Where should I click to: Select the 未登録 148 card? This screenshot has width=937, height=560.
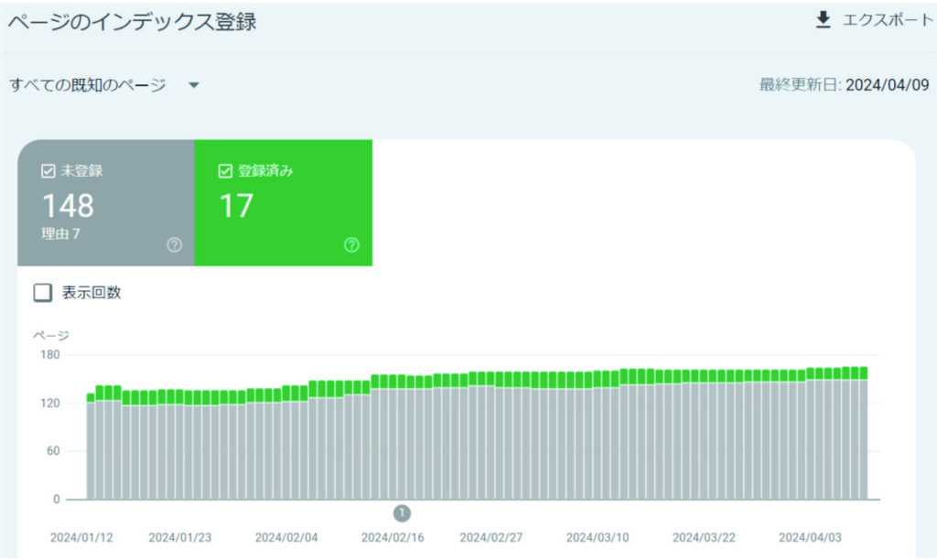[106, 202]
